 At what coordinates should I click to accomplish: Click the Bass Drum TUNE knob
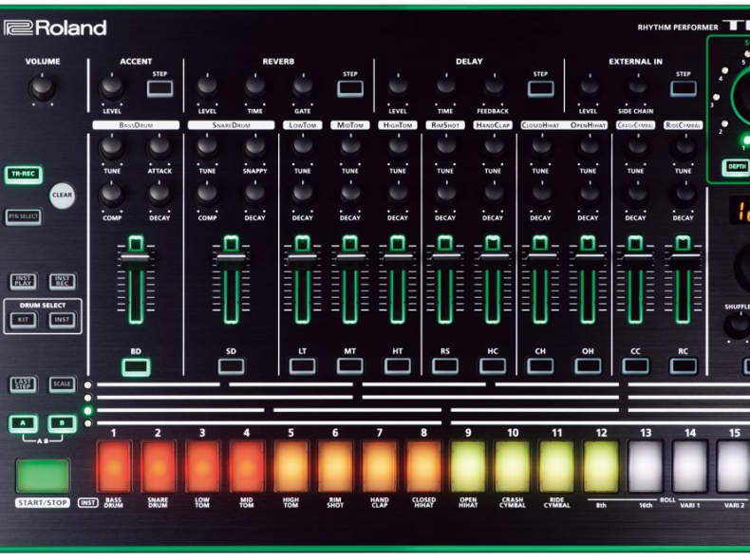111,148
